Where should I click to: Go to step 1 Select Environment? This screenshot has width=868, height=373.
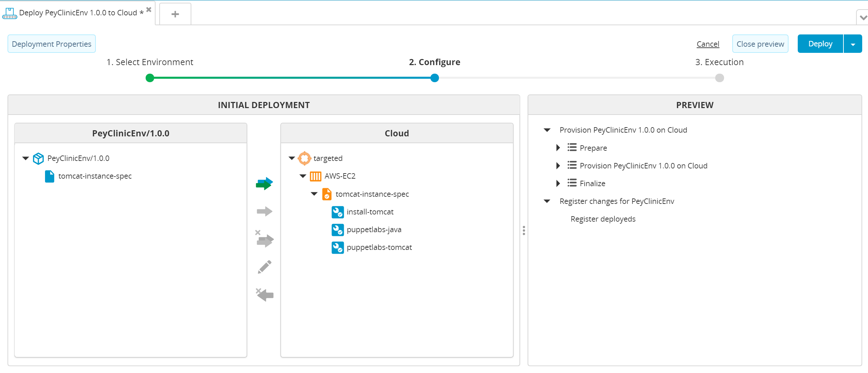click(150, 62)
